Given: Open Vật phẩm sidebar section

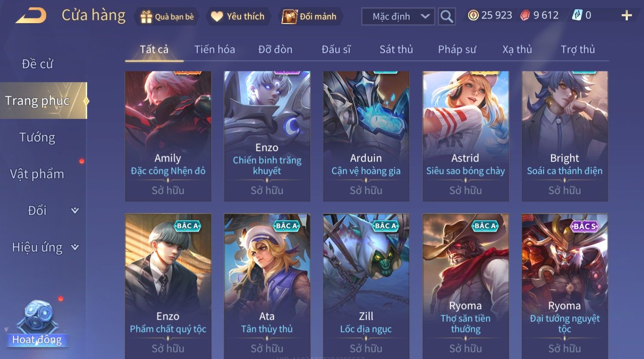Looking at the screenshot, I should point(37,174).
